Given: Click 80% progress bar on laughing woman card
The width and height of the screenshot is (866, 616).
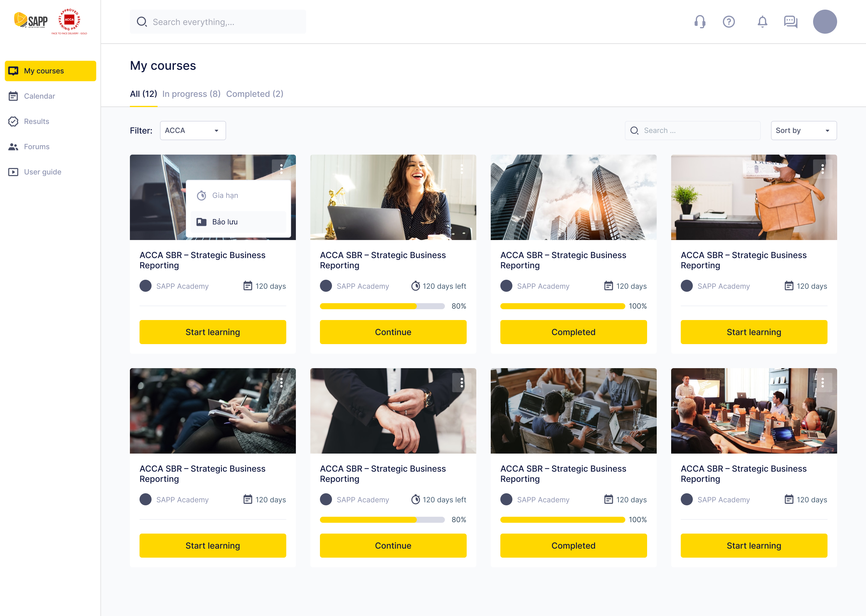Looking at the screenshot, I should [382, 306].
